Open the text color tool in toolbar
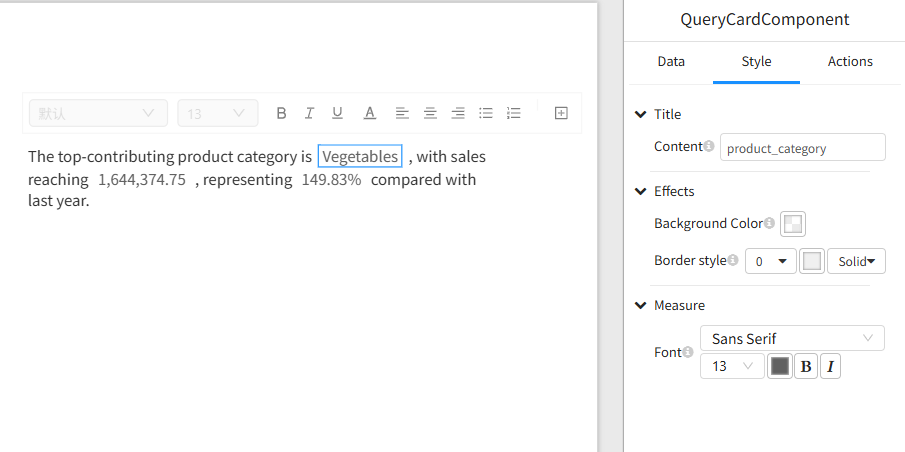This screenshot has height=452, width=905. 369,113
